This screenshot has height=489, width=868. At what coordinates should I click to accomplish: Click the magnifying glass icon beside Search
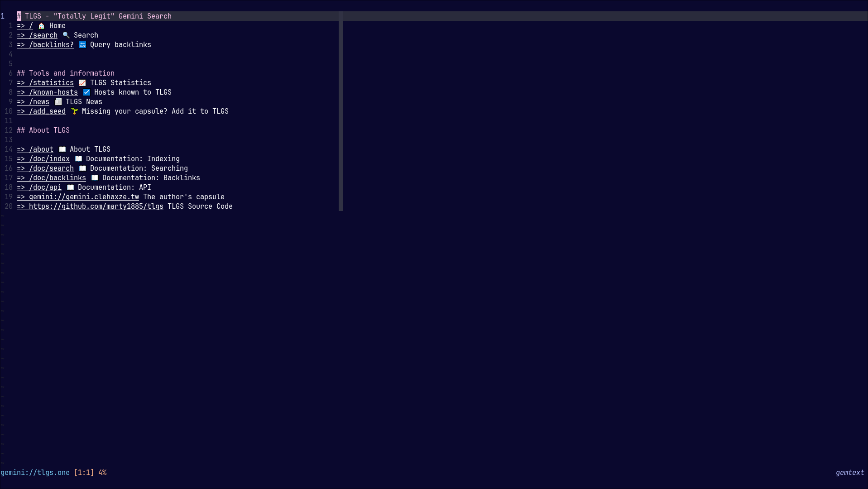[66, 35]
